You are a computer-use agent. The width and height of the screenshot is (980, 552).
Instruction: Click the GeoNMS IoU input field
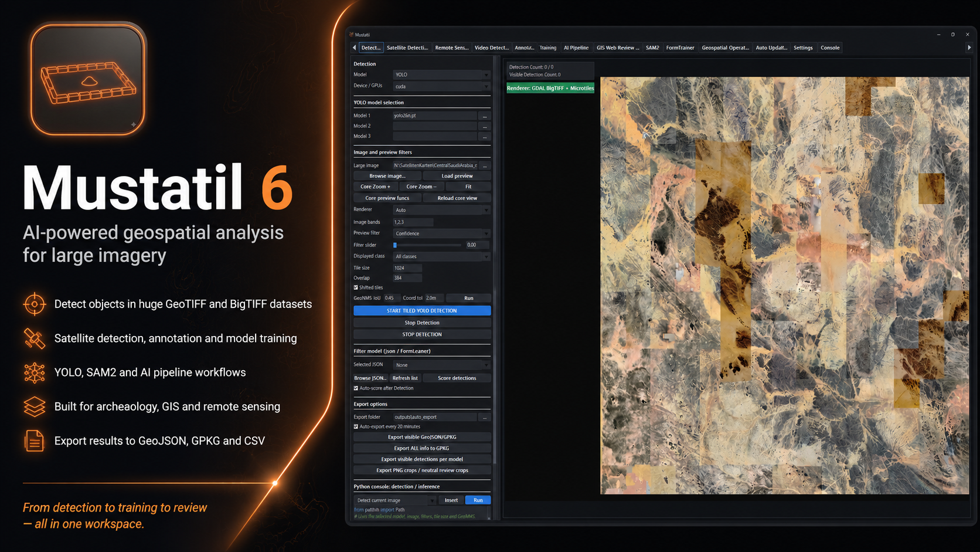tap(392, 298)
